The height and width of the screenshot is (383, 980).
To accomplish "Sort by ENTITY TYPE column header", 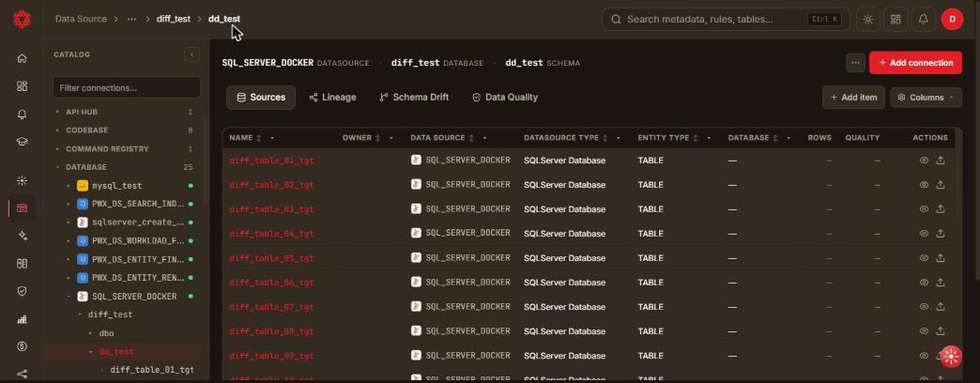I will 663,138.
